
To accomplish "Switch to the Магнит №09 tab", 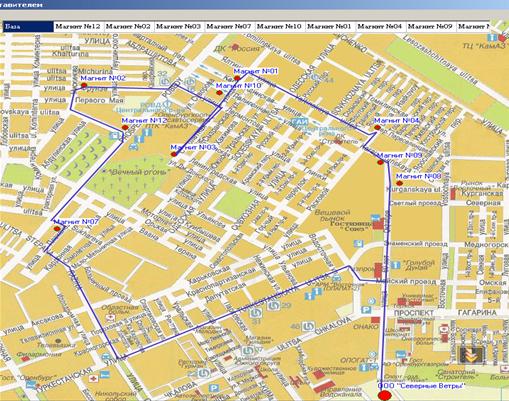I will [431, 27].
